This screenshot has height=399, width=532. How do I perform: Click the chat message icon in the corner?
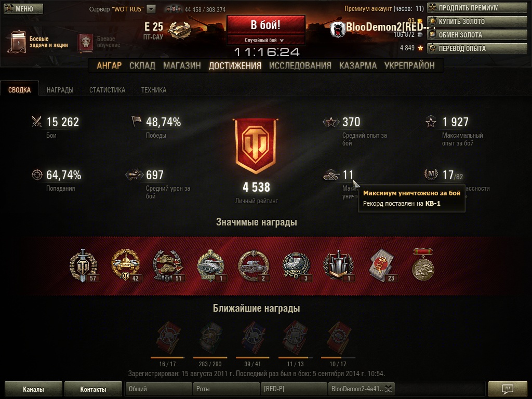(x=508, y=389)
